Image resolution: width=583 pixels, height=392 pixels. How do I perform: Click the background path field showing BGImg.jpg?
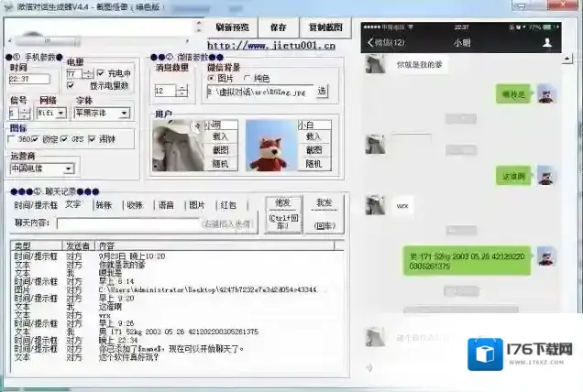point(260,92)
